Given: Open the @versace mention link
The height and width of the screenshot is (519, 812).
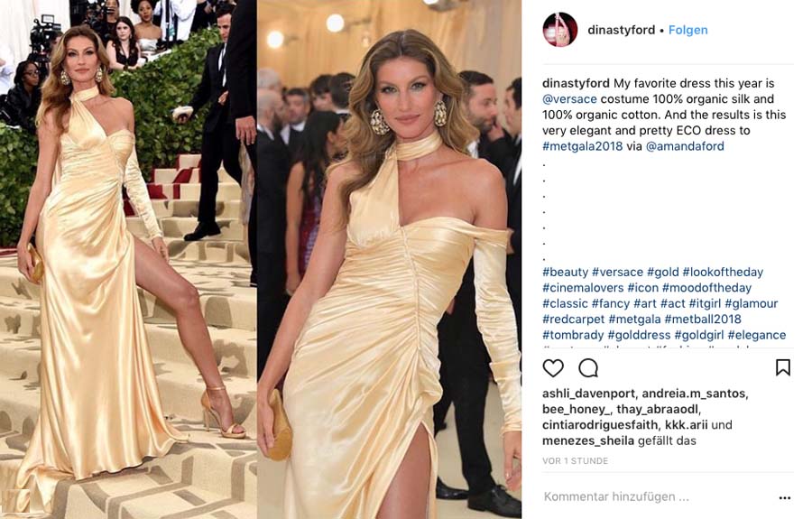Looking at the screenshot, I should point(569,99).
